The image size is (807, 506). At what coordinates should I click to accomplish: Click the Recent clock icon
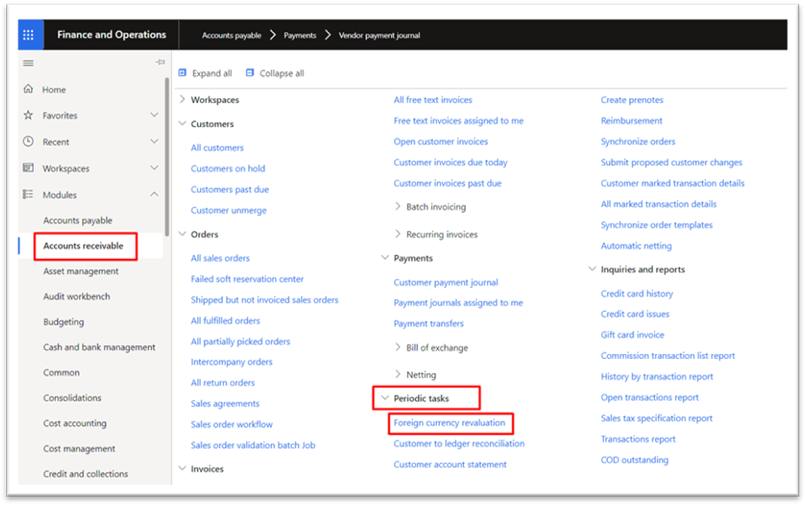click(28, 142)
